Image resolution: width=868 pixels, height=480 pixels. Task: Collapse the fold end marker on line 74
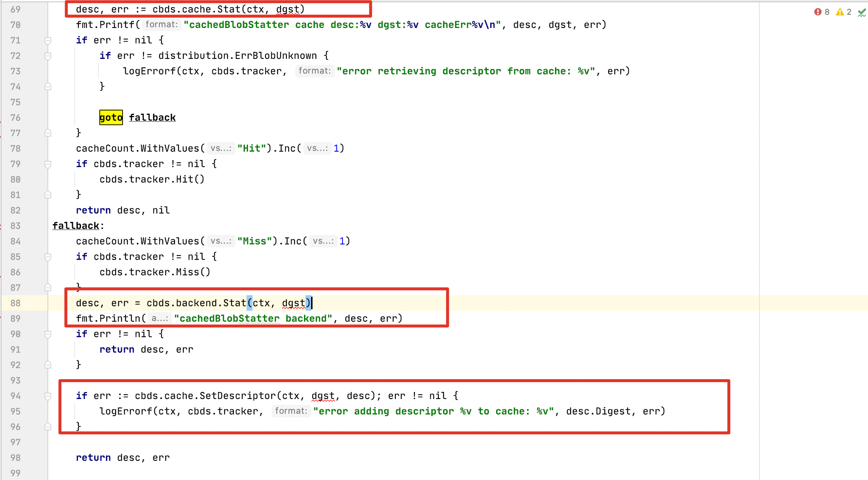[48, 87]
